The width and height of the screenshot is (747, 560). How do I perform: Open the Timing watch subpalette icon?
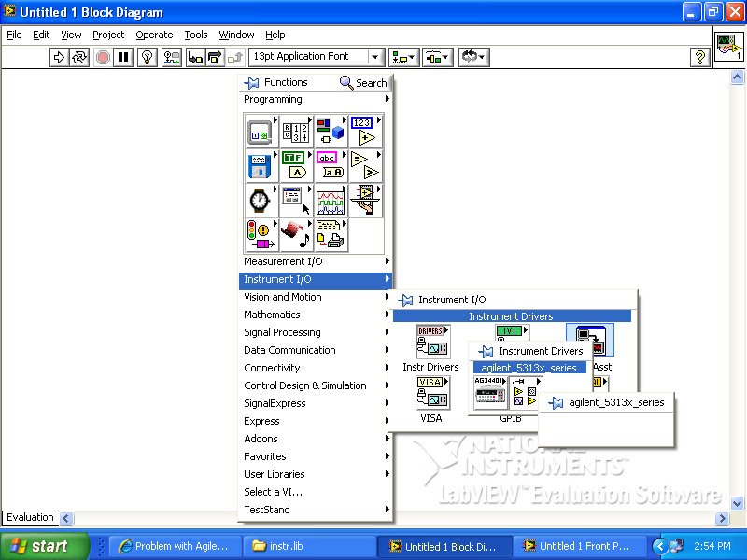point(261,201)
